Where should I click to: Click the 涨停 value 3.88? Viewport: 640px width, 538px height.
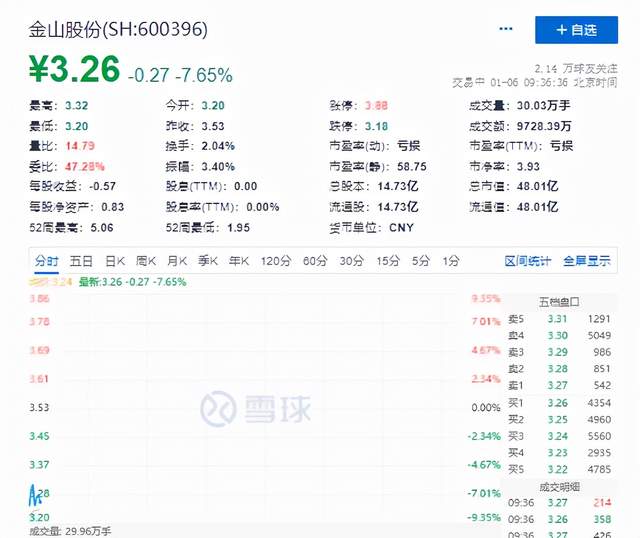(x=376, y=106)
